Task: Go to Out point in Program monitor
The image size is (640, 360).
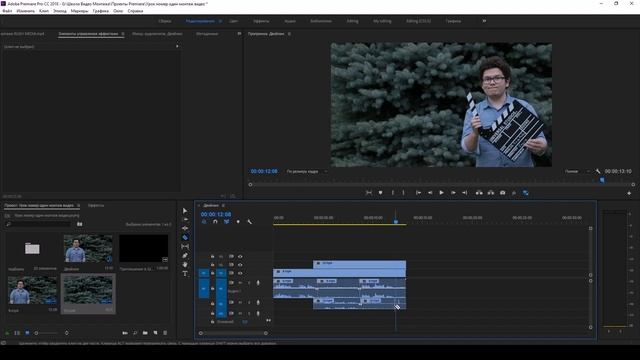Action: [464, 193]
